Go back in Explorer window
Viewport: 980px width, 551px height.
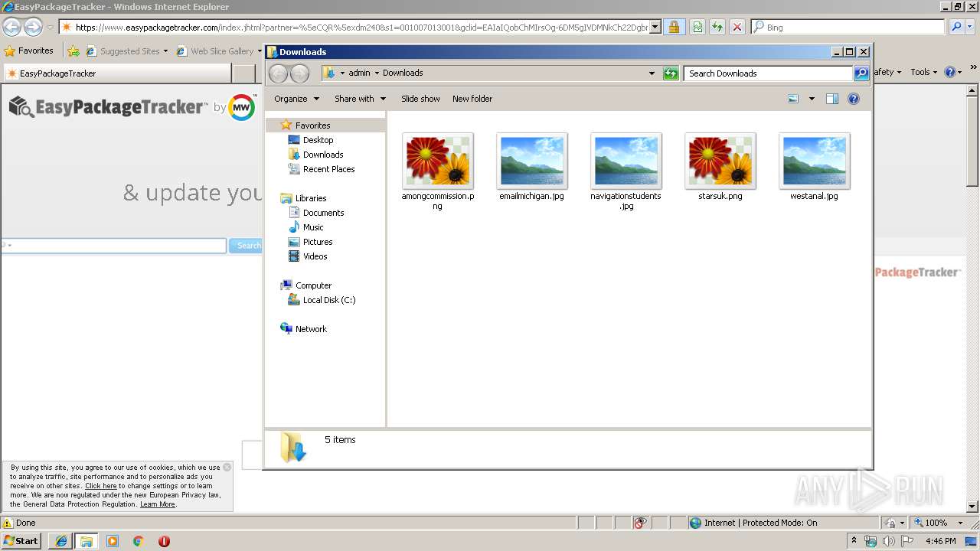click(279, 73)
